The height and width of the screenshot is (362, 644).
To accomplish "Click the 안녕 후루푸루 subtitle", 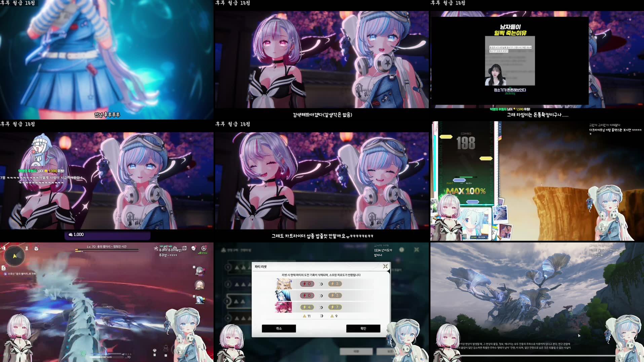I will (107, 115).
